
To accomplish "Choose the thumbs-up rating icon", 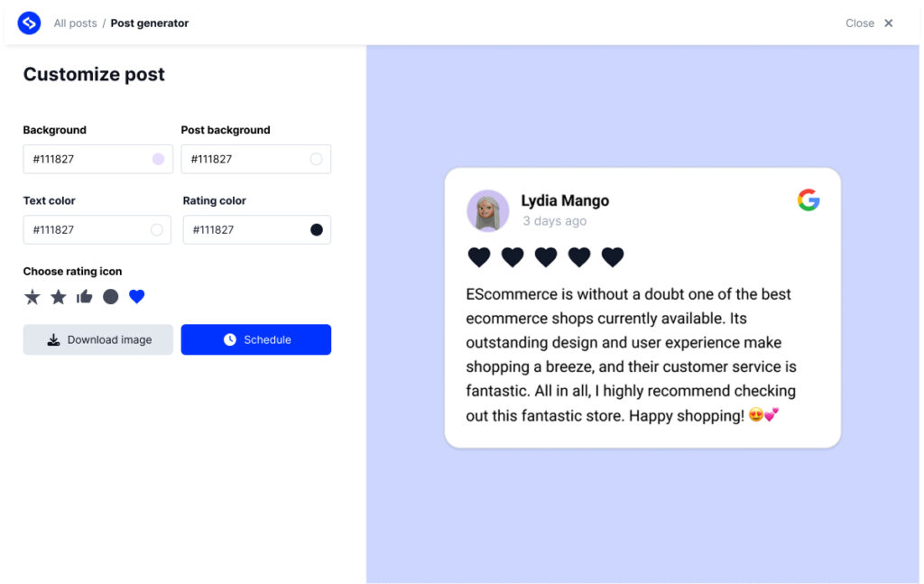I will point(85,297).
